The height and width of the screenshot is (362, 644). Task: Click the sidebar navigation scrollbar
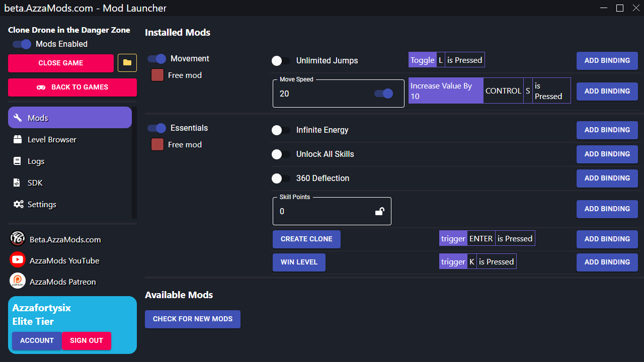coord(134,162)
